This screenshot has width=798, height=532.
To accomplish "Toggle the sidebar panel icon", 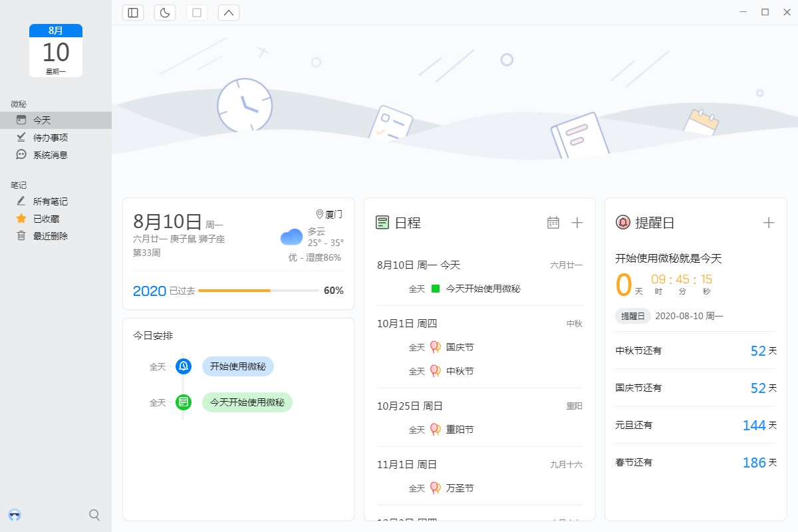I will click(x=133, y=13).
